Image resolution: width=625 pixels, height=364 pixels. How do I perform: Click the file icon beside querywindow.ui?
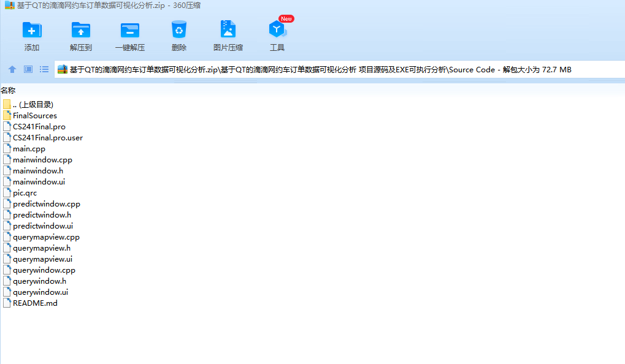coord(7,292)
